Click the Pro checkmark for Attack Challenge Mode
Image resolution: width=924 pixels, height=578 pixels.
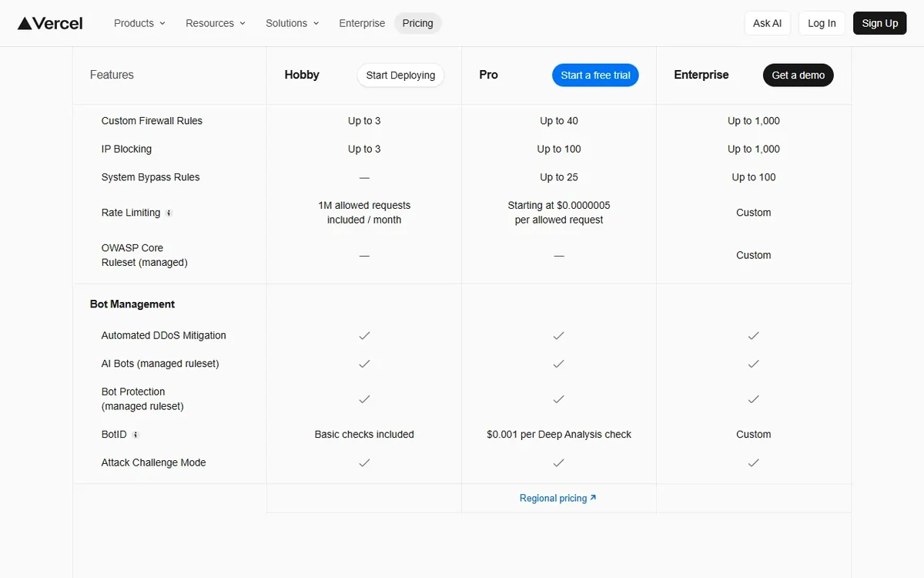click(559, 462)
